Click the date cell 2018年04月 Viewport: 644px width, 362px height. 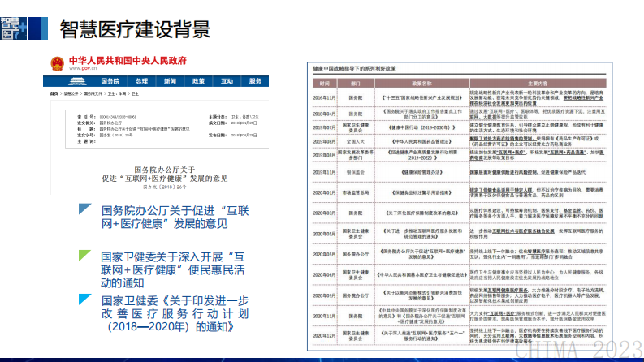(325, 114)
